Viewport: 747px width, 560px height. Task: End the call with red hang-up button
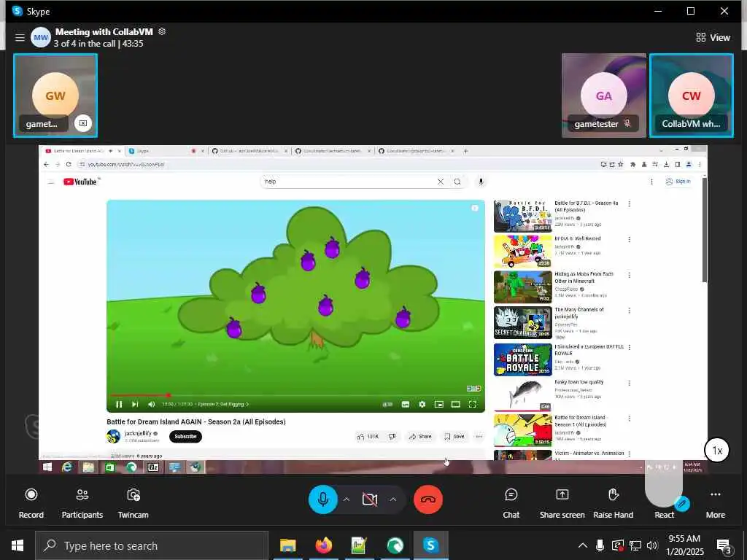pyautogui.click(x=427, y=499)
